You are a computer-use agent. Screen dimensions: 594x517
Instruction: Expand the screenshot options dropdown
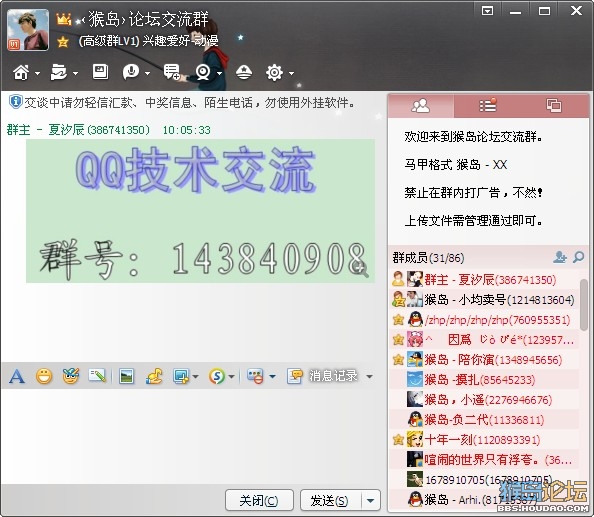tap(195, 376)
